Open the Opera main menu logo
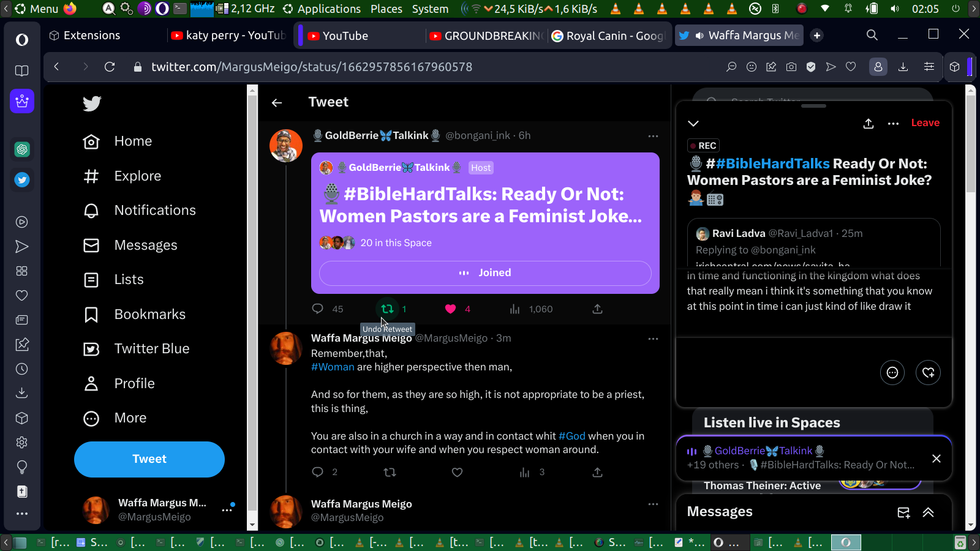 22,40
